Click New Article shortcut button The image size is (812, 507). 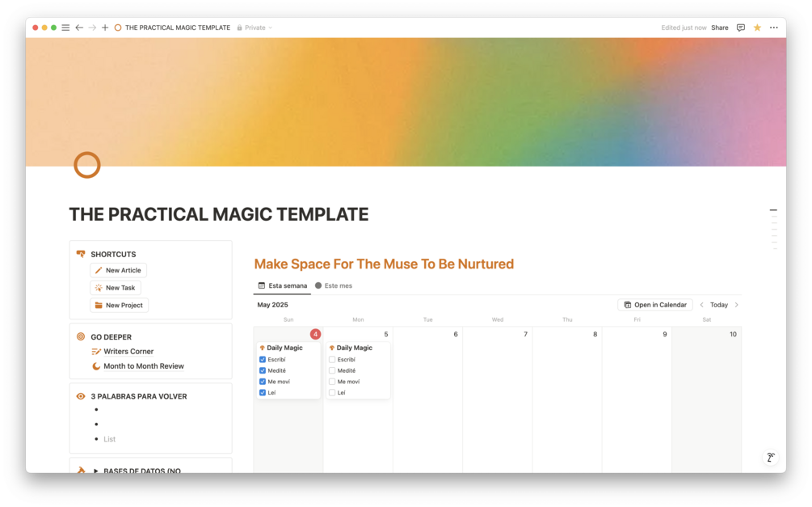click(119, 270)
